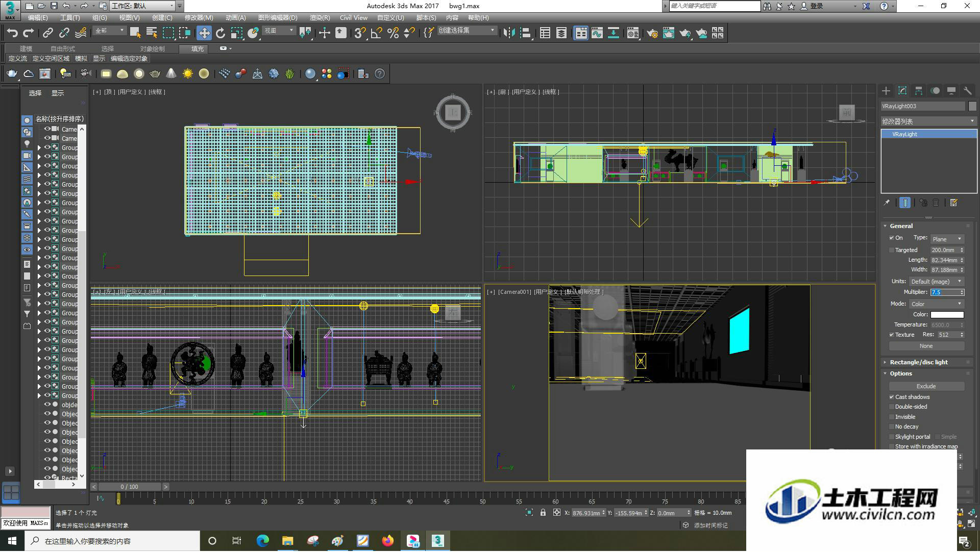Open the 修改器(M) menu
The height and width of the screenshot is (552, 980).
[x=199, y=18]
